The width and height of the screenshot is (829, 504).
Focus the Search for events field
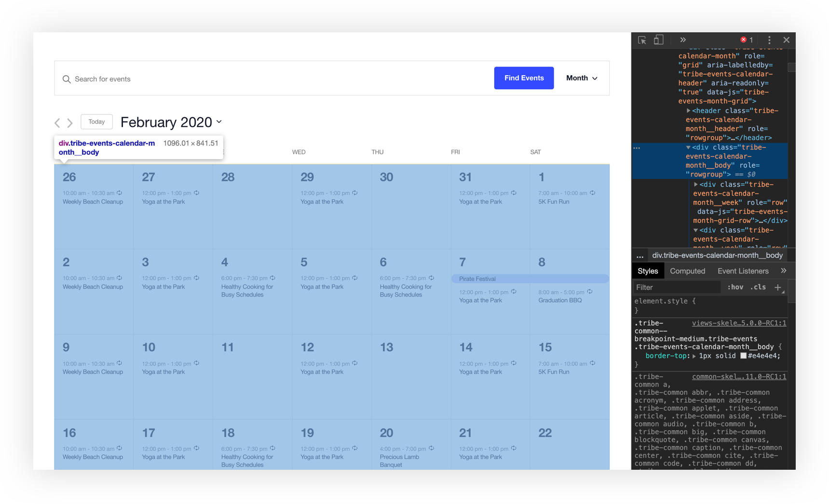(x=275, y=79)
